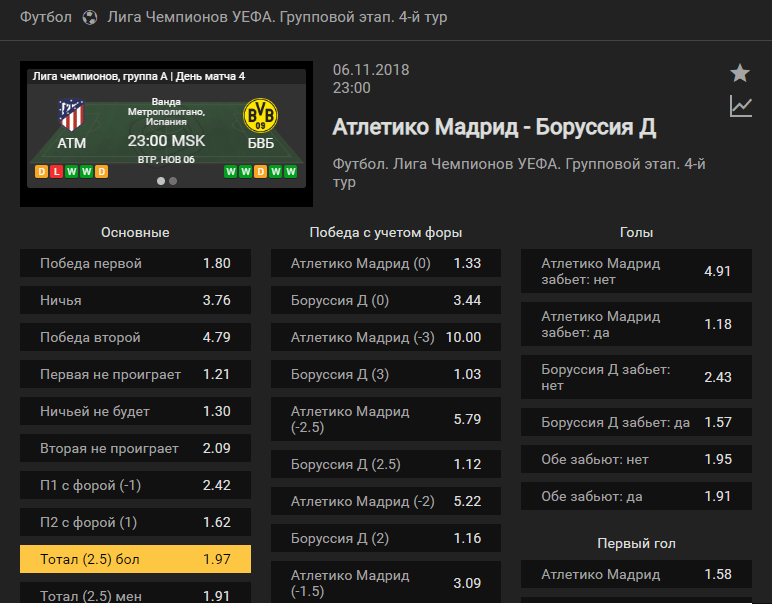The height and width of the screenshot is (604, 772).
Task: Select Атлетико Мадрид забьет: нет 4.91
Action: (x=637, y=271)
